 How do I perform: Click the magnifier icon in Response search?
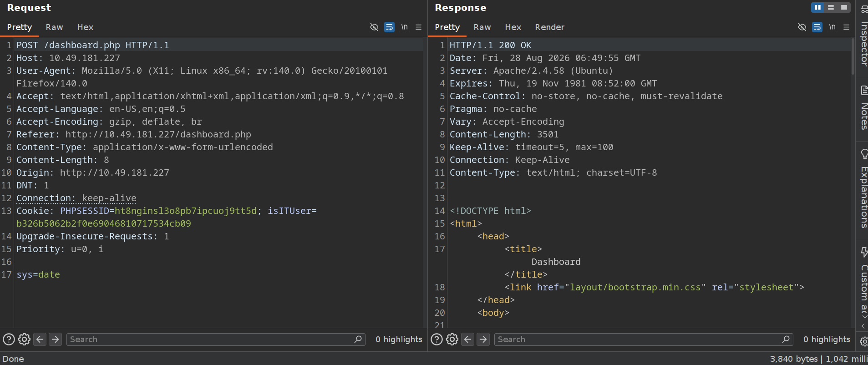click(x=786, y=340)
